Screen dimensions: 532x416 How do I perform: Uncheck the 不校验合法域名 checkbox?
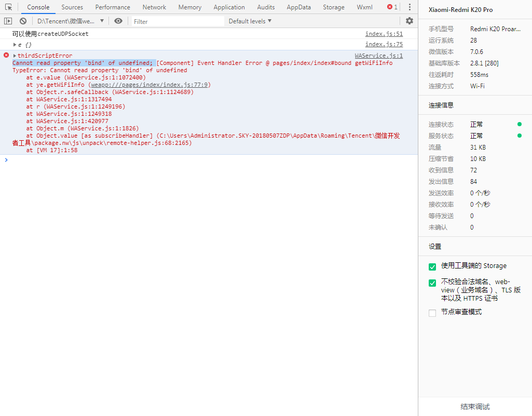coord(432,283)
